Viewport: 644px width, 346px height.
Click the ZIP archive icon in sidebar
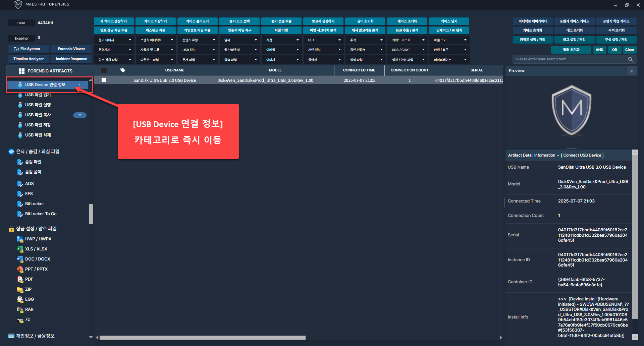click(x=20, y=289)
